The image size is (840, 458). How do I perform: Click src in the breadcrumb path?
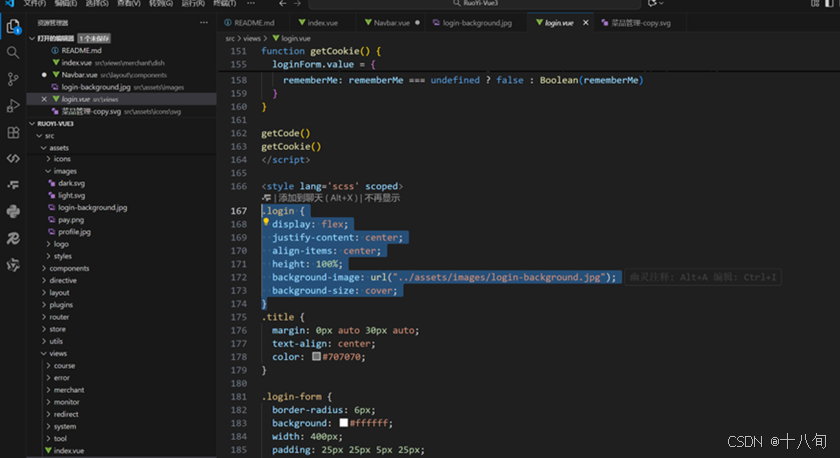[230, 38]
